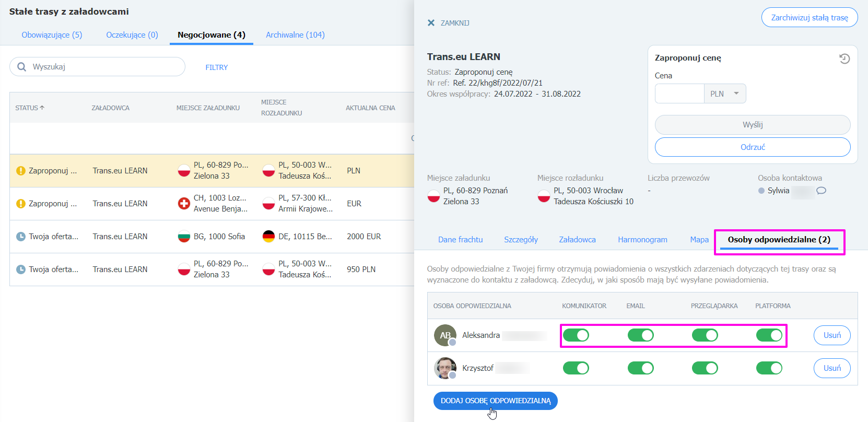Click Krzysztof's profile photo avatar
Screen dimensions: 868x422
click(x=445, y=368)
